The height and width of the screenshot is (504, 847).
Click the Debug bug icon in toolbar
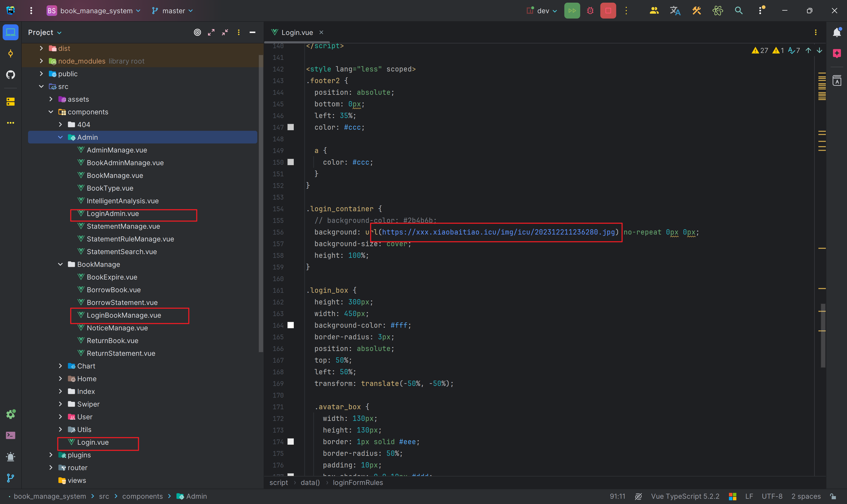click(590, 11)
